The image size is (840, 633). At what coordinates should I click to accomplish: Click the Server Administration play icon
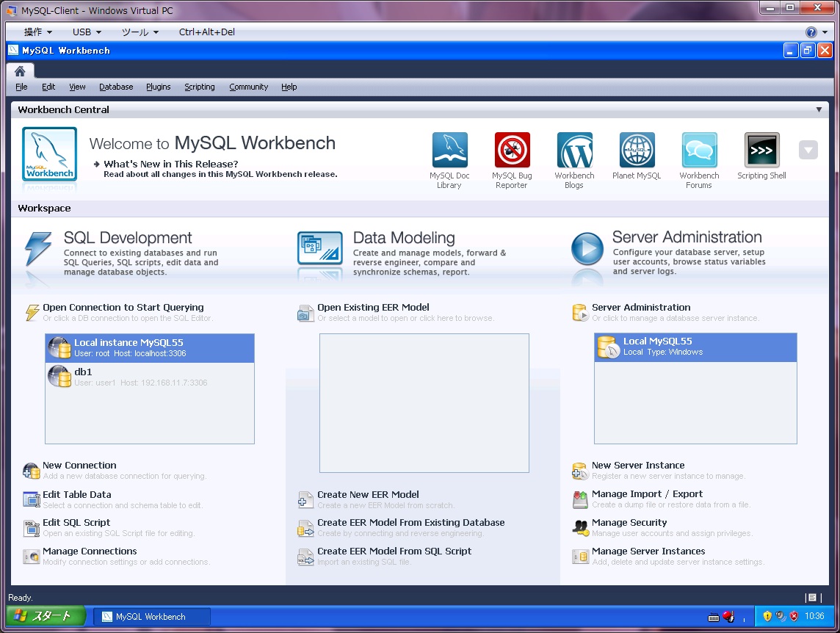587,248
